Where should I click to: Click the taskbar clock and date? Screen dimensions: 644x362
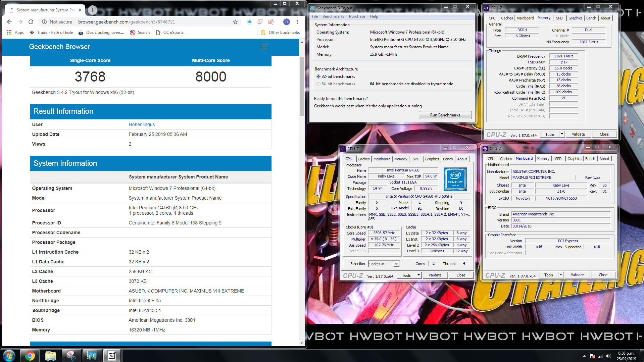pyautogui.click(x=626, y=356)
